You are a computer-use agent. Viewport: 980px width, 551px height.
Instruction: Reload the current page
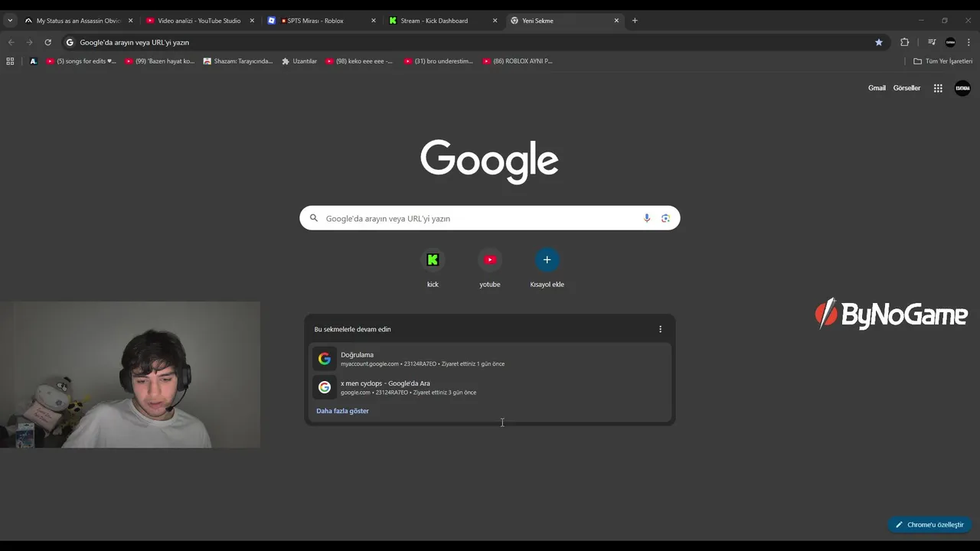47,42
